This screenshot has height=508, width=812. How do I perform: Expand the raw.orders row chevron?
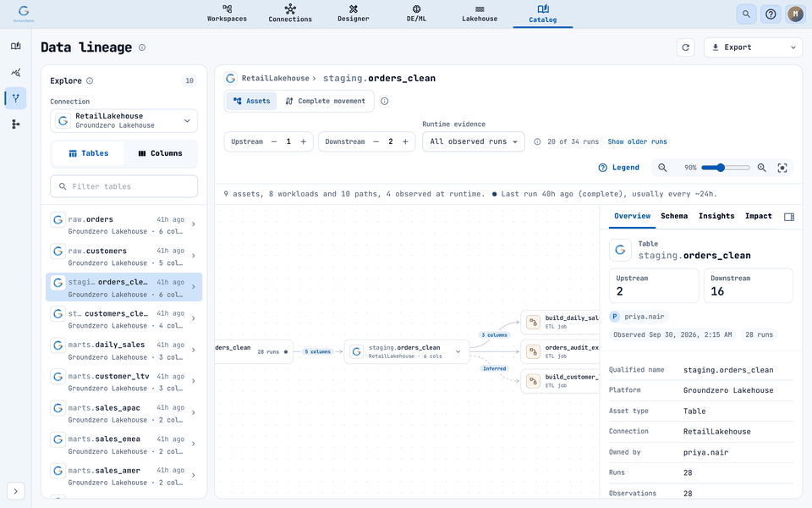tap(193, 224)
